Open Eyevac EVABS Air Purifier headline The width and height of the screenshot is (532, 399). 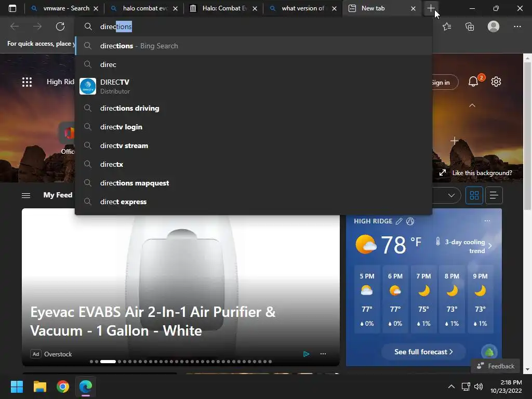pyautogui.click(x=153, y=321)
